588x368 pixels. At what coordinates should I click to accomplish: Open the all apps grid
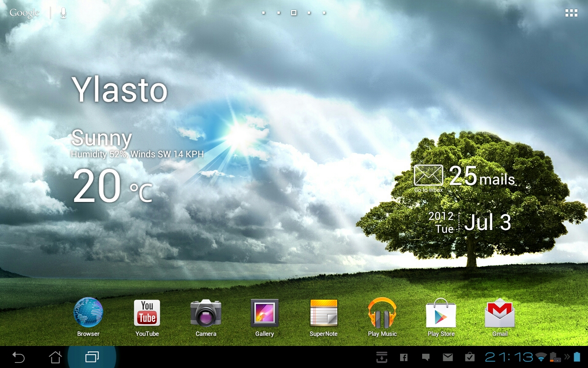(x=571, y=13)
